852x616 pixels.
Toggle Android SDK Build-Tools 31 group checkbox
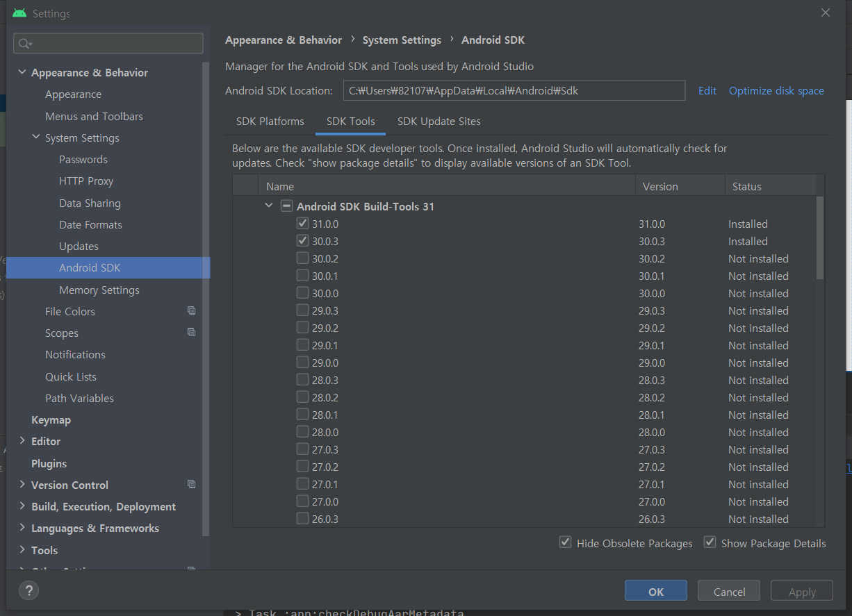click(x=286, y=206)
